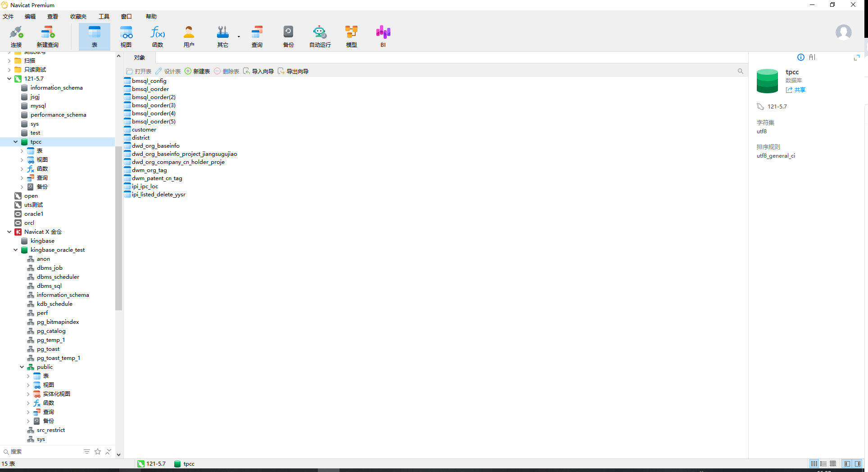This screenshot has height=472, width=868.
Task: Select the 对象 (Objects) tab
Action: pos(140,58)
